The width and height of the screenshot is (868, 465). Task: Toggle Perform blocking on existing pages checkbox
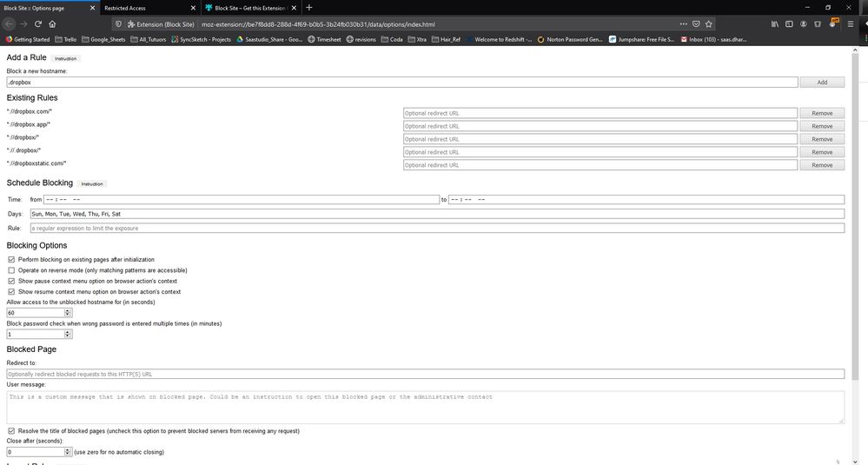11,259
